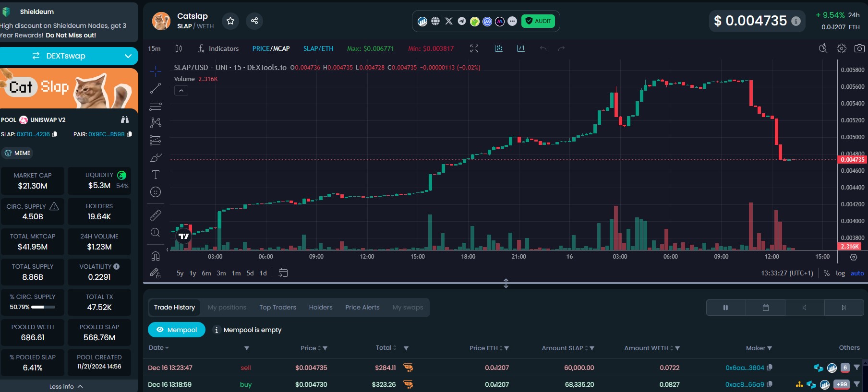Toggle lock all drawing tools
This screenshot has width=868, height=392.
pyautogui.click(x=156, y=273)
